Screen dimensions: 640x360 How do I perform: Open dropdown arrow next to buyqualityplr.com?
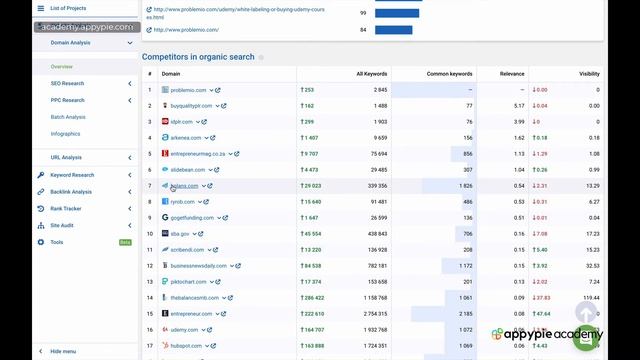click(x=217, y=106)
